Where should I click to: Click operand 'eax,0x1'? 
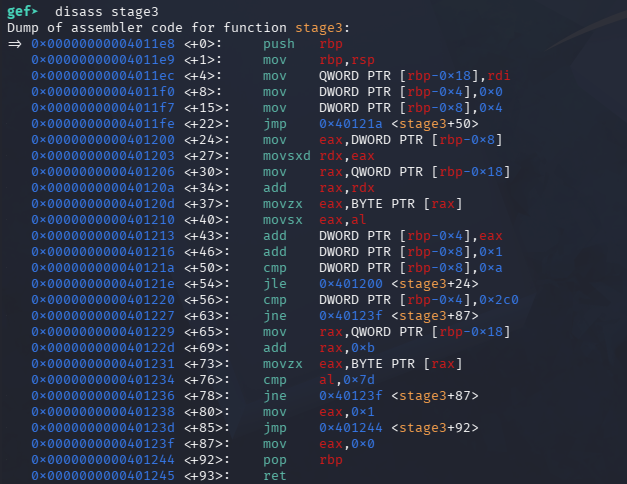(347, 412)
